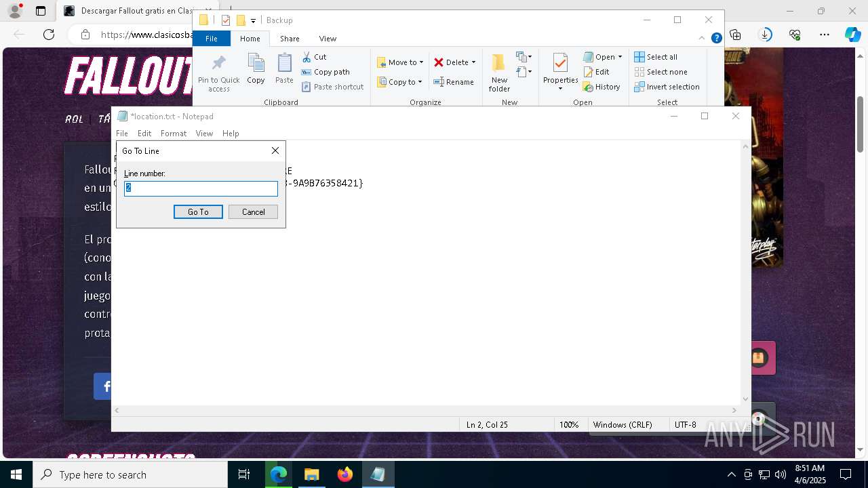Viewport: 868px width, 488px height.
Task: Open Copilot icon in Edge toolbar
Action: click(x=852, y=35)
